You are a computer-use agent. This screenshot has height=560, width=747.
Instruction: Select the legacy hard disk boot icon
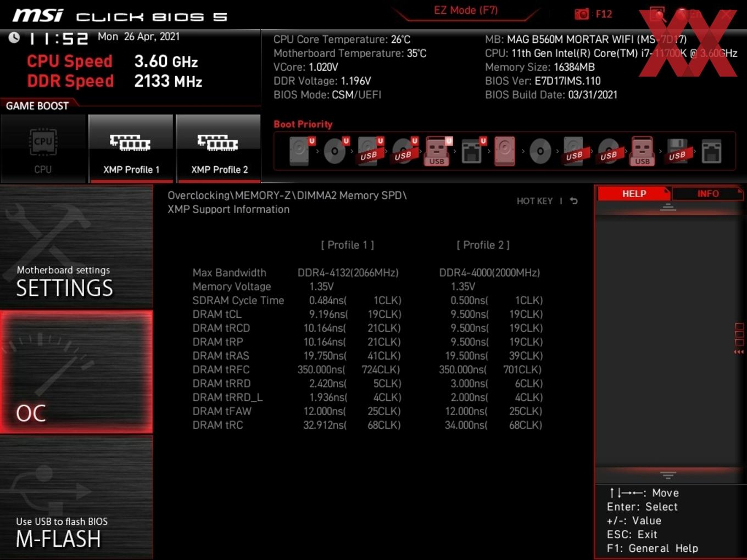pyautogui.click(x=505, y=151)
